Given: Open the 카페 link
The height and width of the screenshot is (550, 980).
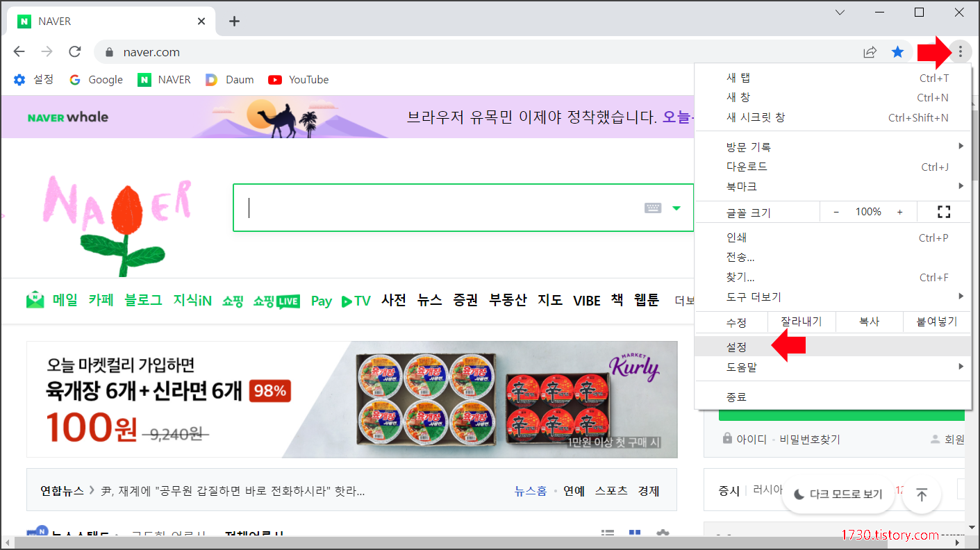Looking at the screenshot, I should coord(101,300).
